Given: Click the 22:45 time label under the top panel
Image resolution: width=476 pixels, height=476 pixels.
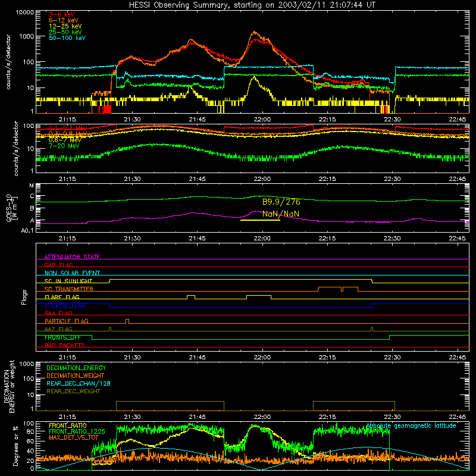Looking at the screenshot, I should pyautogui.click(x=458, y=120).
